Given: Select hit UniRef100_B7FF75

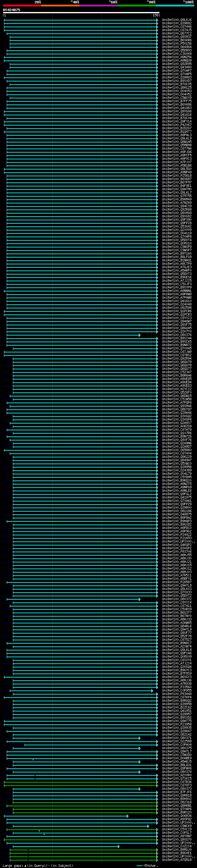Looking at the screenshot, I should tap(176, 101).
